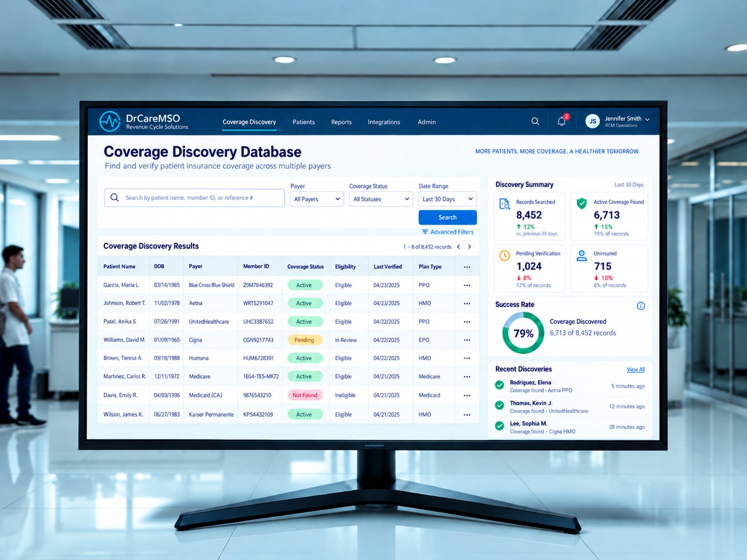Expand the All Statuses dropdown

[x=381, y=199]
